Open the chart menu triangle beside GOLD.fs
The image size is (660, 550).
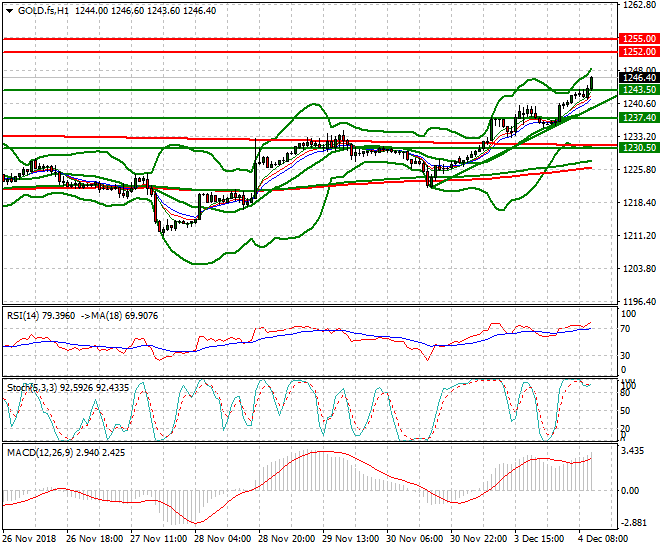pyautogui.click(x=9, y=11)
